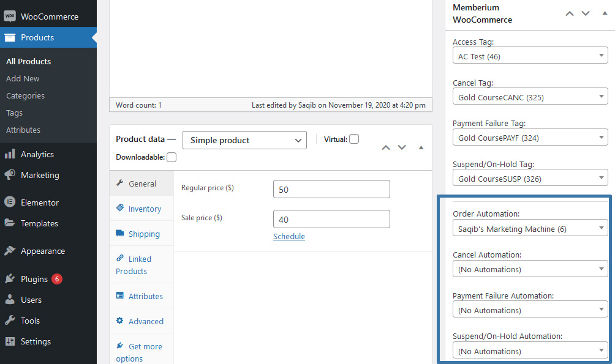Open the Suspend/On-Hold Automation dropdown
This screenshot has width=615, height=364.
[530, 351]
